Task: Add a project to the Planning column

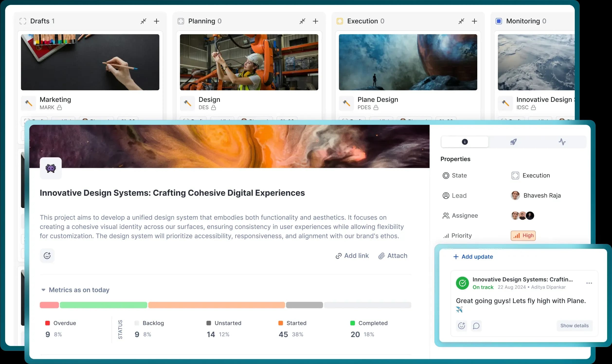Action: coord(315,21)
